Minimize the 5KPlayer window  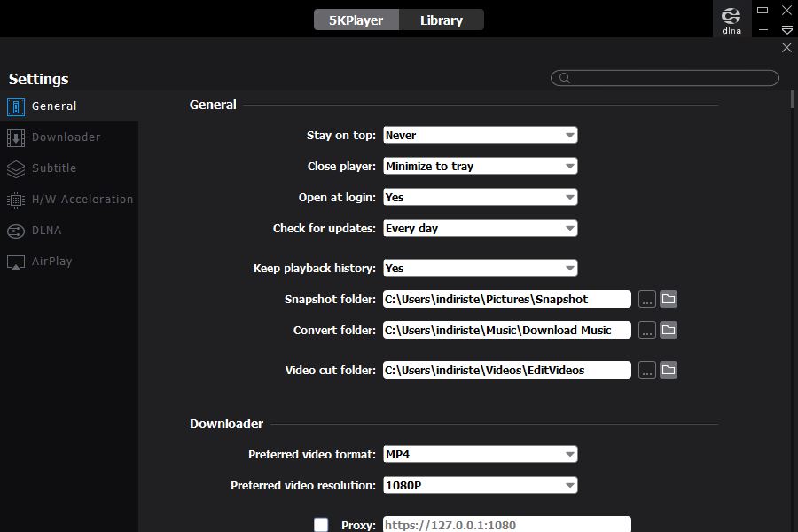(x=763, y=30)
